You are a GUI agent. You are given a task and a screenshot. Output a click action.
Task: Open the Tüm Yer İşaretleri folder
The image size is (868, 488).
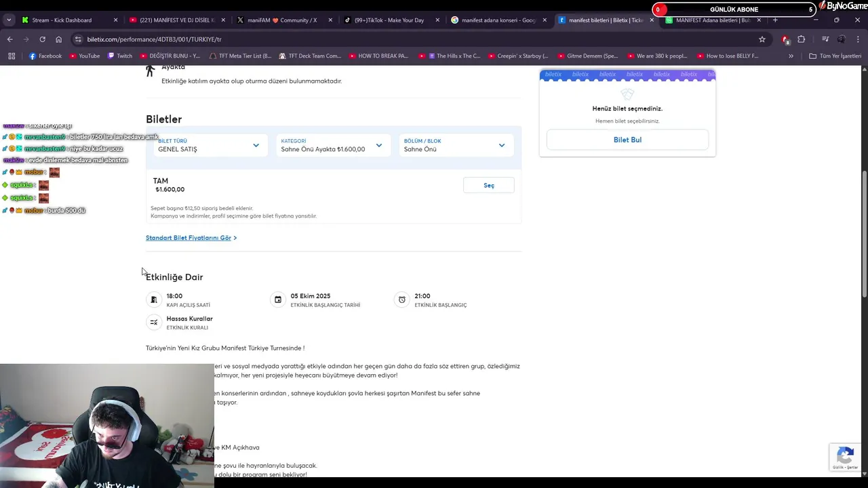pos(835,56)
